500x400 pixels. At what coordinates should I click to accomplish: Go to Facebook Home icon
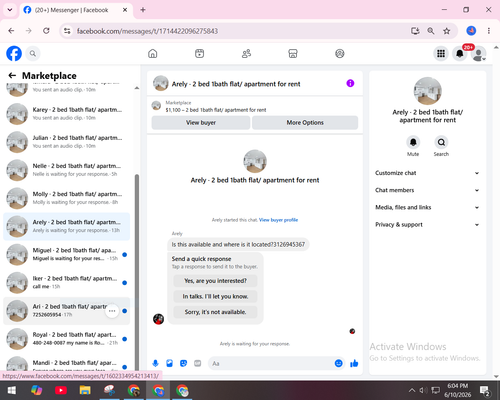153,53
